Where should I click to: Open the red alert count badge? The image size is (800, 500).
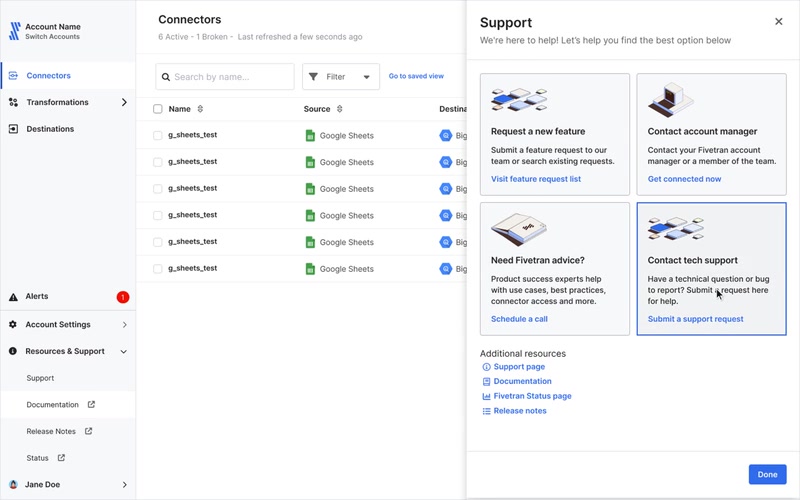tap(122, 297)
